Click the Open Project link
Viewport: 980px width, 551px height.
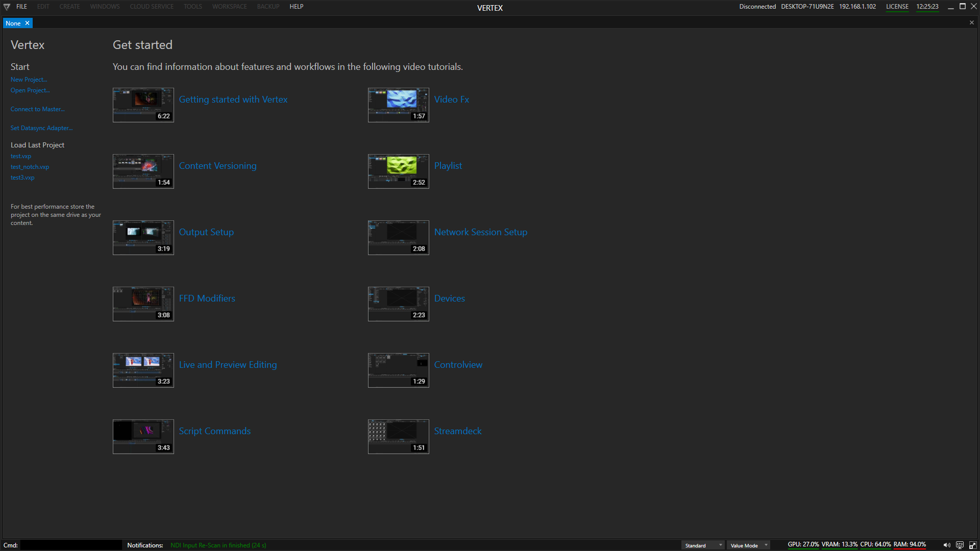[30, 90]
